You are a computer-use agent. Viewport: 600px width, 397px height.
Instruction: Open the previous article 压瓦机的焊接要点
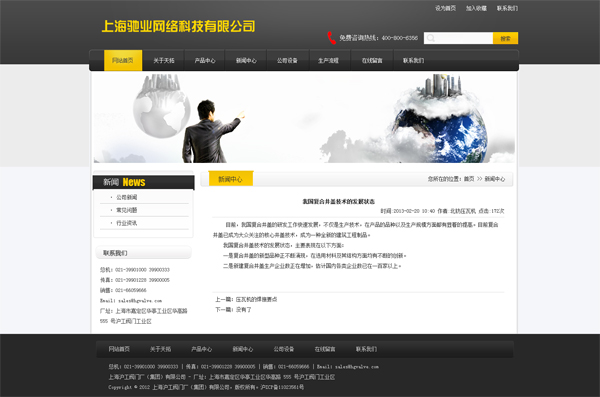(x=256, y=299)
